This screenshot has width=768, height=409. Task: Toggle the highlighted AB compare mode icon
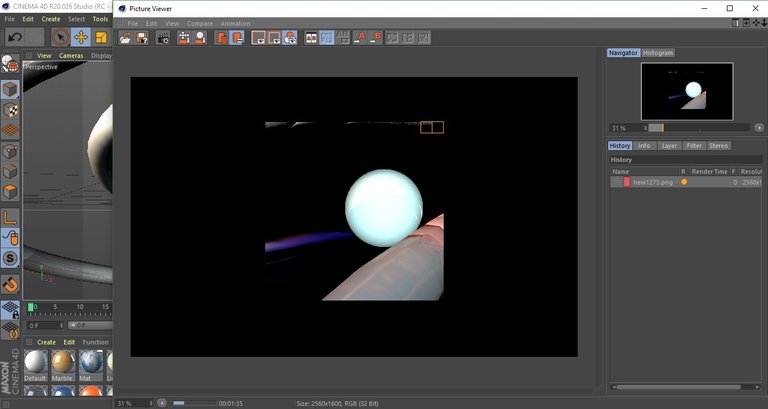coord(327,38)
